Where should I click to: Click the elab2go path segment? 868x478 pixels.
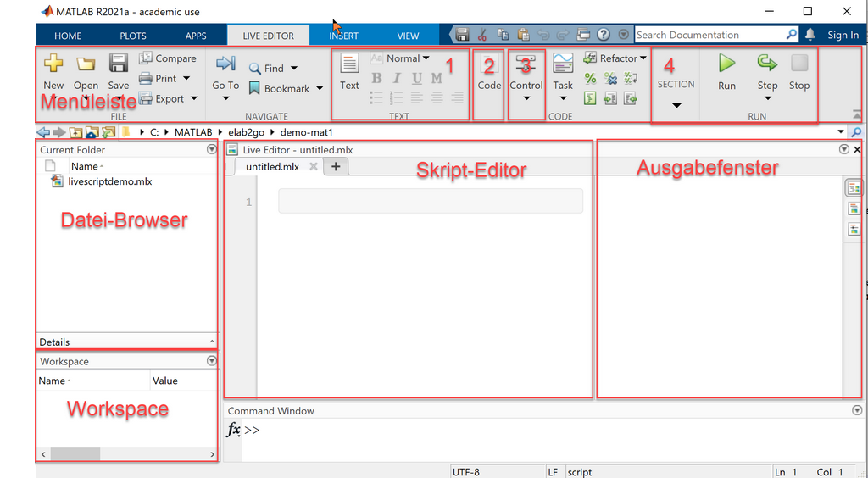pos(247,132)
